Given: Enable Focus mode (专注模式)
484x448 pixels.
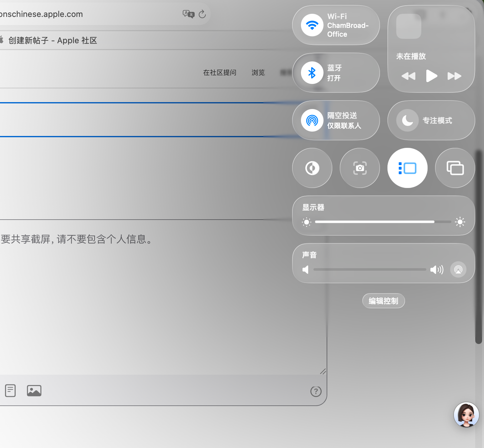Looking at the screenshot, I should 407,120.
